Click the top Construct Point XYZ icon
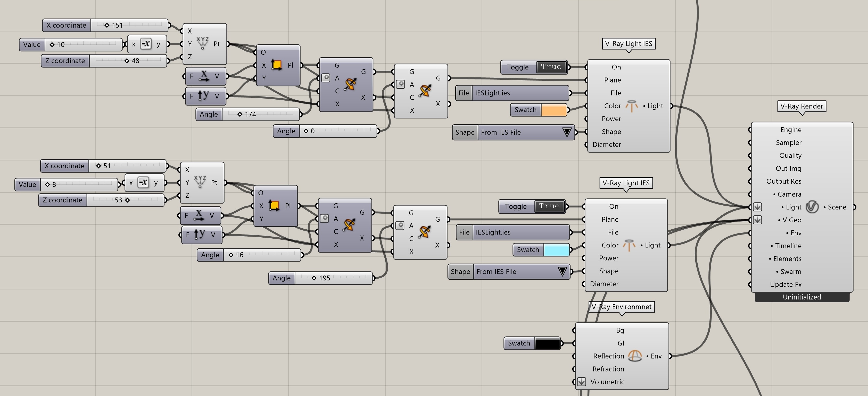This screenshot has width=868, height=396. coord(203,44)
